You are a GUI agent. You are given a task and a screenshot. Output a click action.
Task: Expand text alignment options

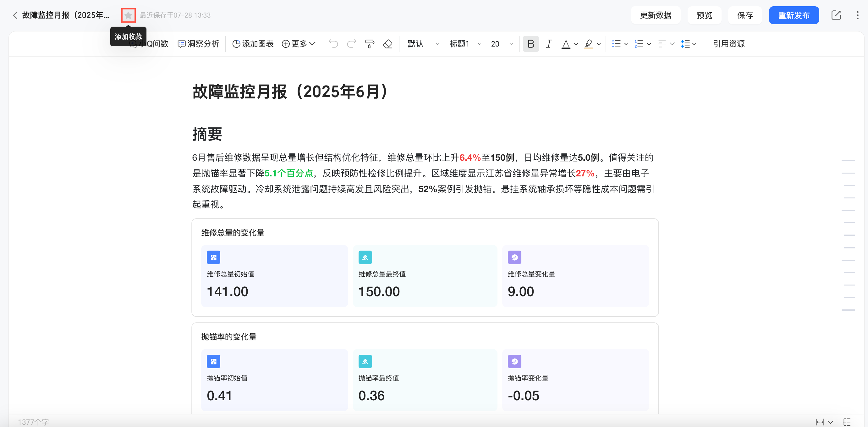(x=672, y=44)
